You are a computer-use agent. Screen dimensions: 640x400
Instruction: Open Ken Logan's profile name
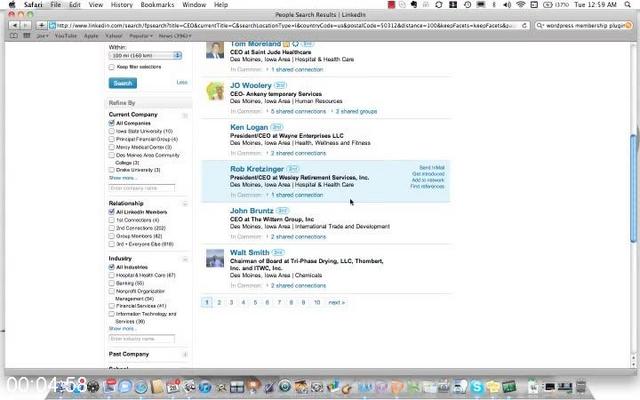click(249, 127)
